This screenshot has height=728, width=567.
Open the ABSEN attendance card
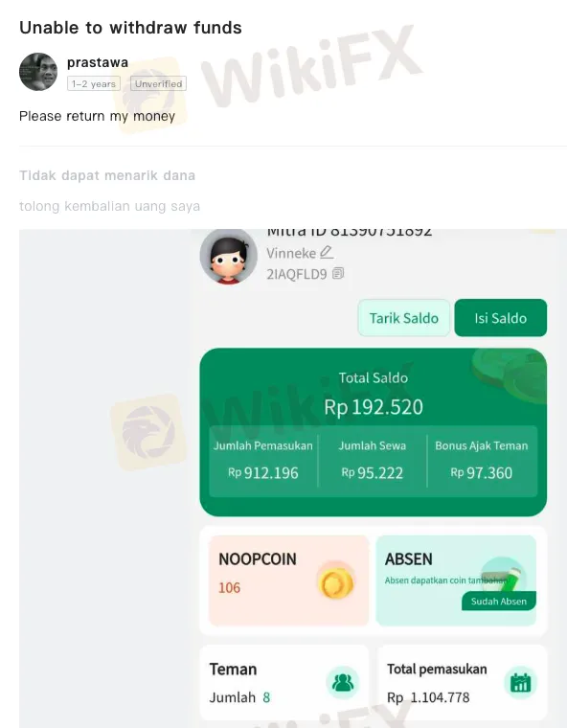pyautogui.click(x=456, y=580)
